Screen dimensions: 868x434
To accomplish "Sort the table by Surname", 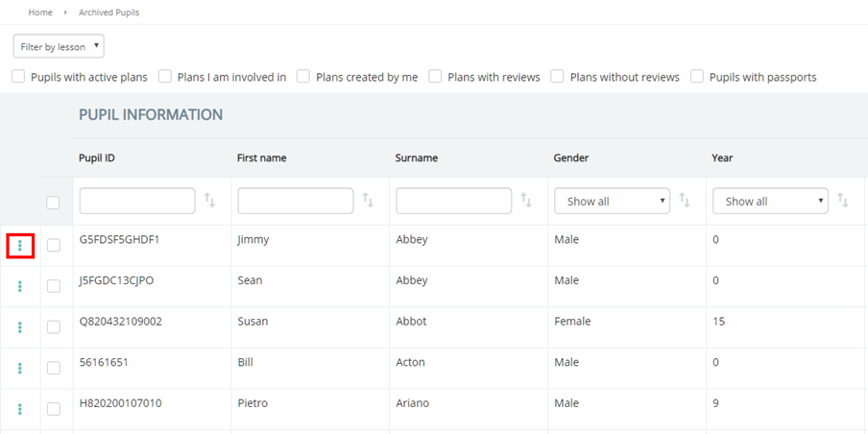I will (526, 201).
